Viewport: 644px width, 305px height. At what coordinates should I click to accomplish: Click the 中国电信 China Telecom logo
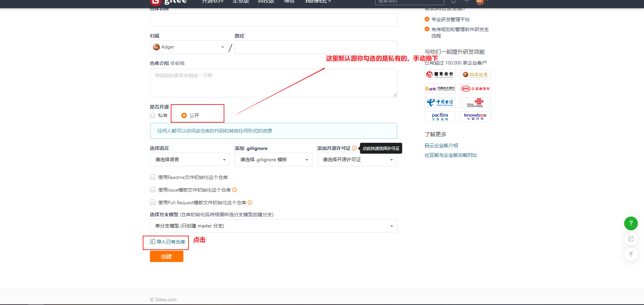coord(440,102)
